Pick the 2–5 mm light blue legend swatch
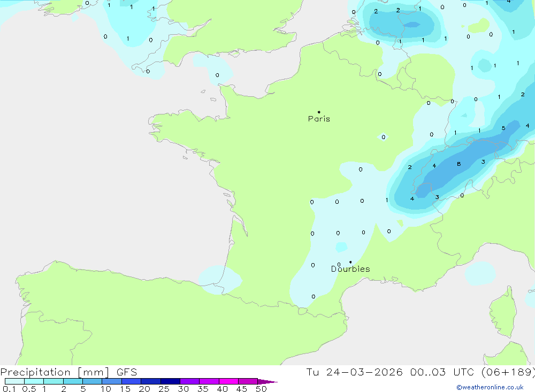This screenshot has height=392, width=535. [73, 381]
